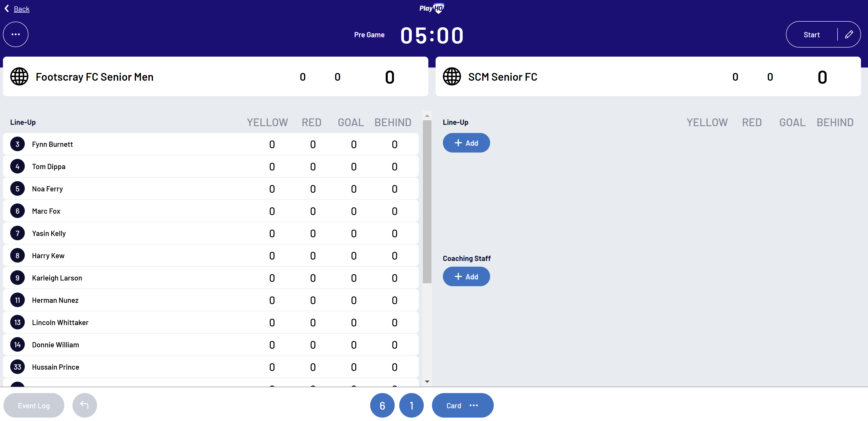Click the undo arrow button
This screenshot has height=421, width=868.
85,405
